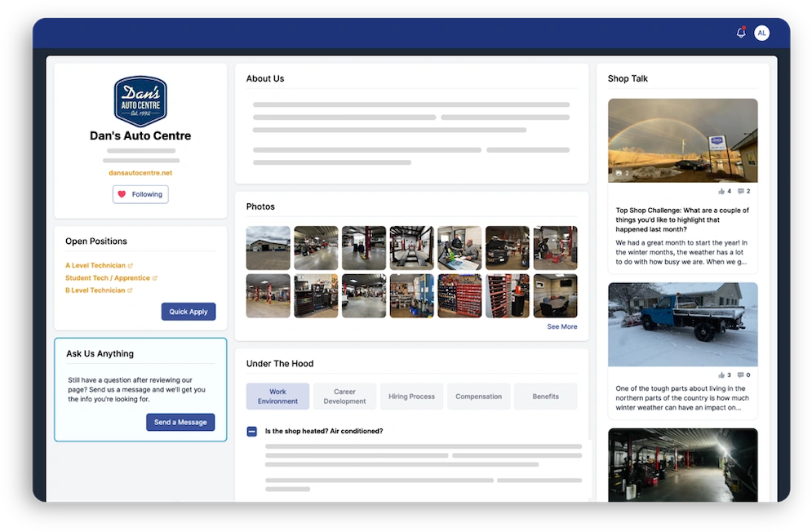Click 'Is the shop heated? Air conditioned?' question

(324, 431)
